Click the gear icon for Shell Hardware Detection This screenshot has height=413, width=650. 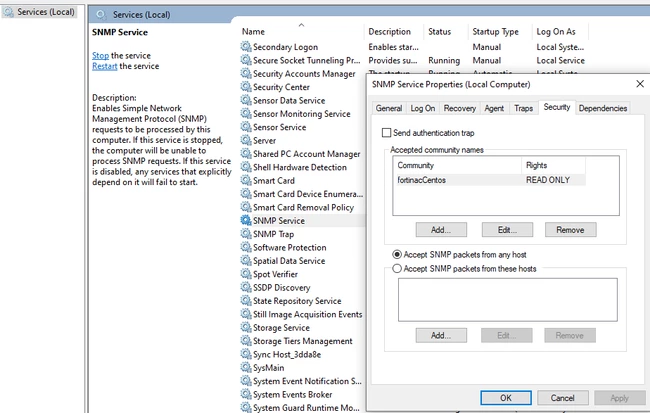[x=246, y=167]
